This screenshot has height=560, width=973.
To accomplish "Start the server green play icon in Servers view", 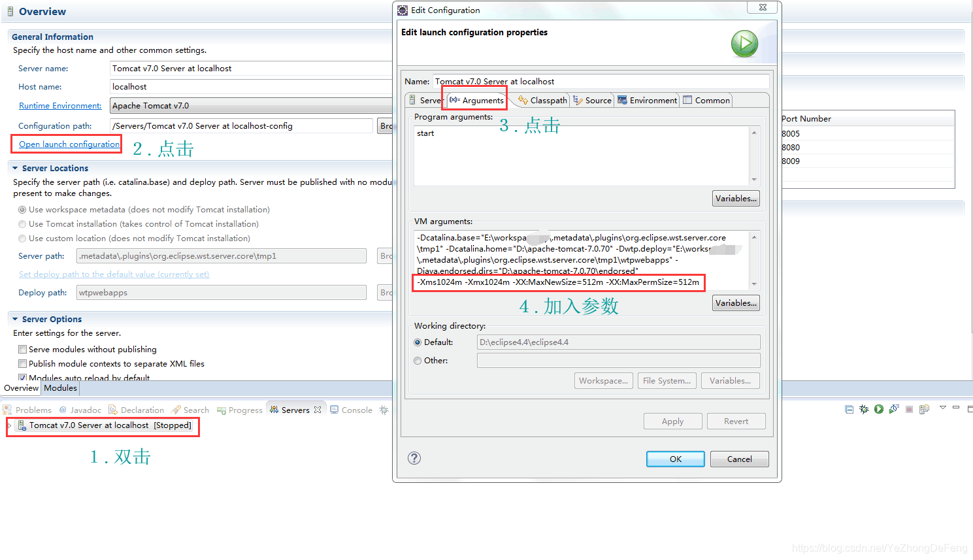I will point(879,409).
